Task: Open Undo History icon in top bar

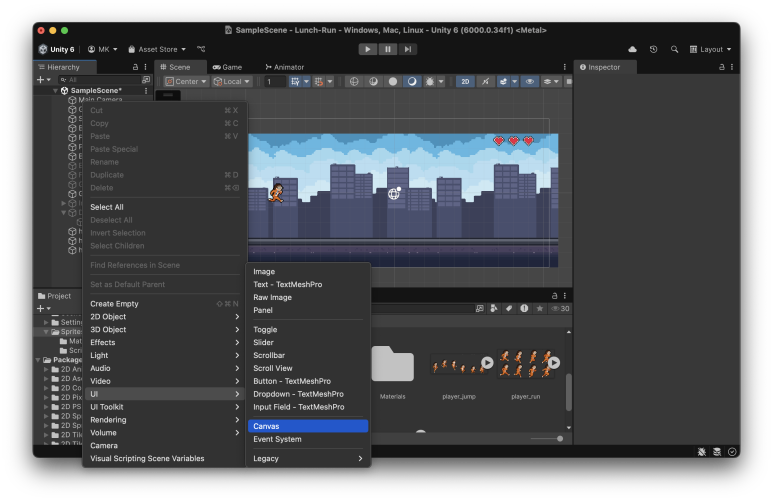Action: [x=653, y=49]
